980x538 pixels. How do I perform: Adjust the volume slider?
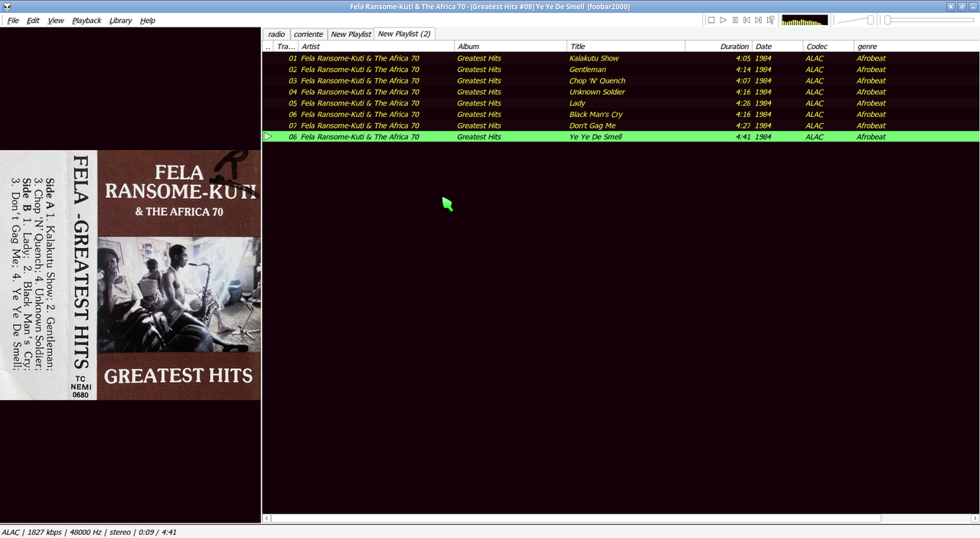pyautogui.click(x=856, y=20)
